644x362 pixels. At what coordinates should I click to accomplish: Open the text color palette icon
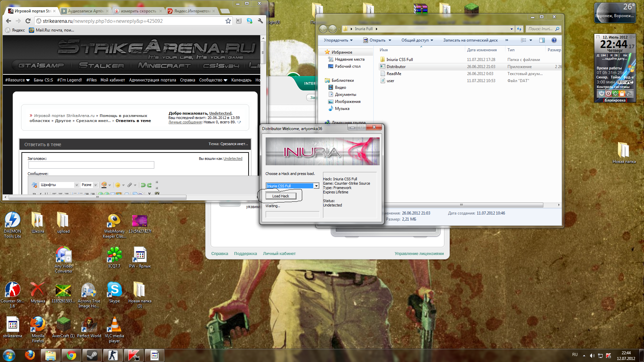point(104,185)
